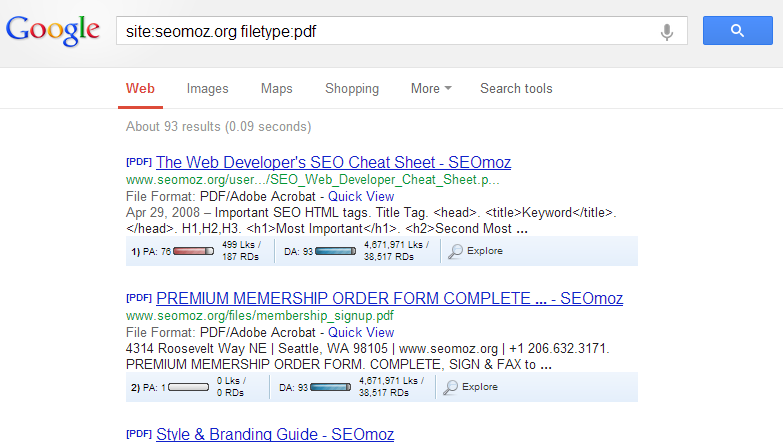Open PREMIUM MEMERSHIP ORDER FORM result link
783x442 pixels.
pyautogui.click(x=390, y=298)
